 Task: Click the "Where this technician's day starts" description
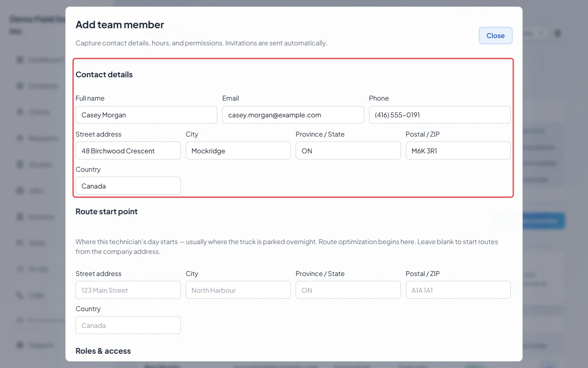[287, 247]
